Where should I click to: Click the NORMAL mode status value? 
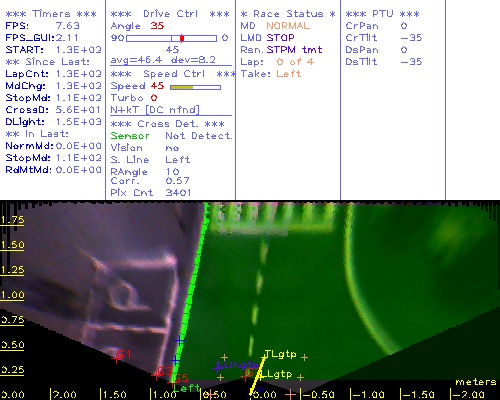point(288,26)
